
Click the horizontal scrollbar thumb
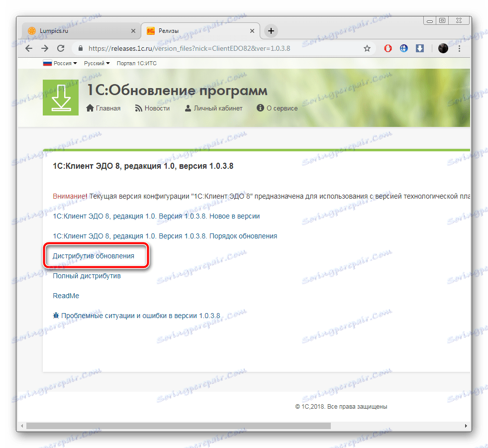tap(178, 426)
